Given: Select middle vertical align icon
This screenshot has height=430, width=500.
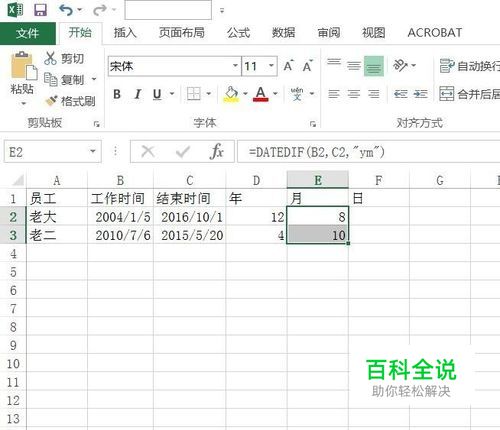Looking at the screenshot, I should [x=354, y=66].
